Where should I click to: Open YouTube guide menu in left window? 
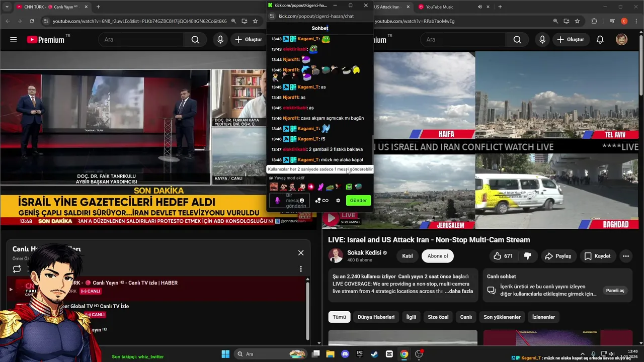tap(14, 40)
